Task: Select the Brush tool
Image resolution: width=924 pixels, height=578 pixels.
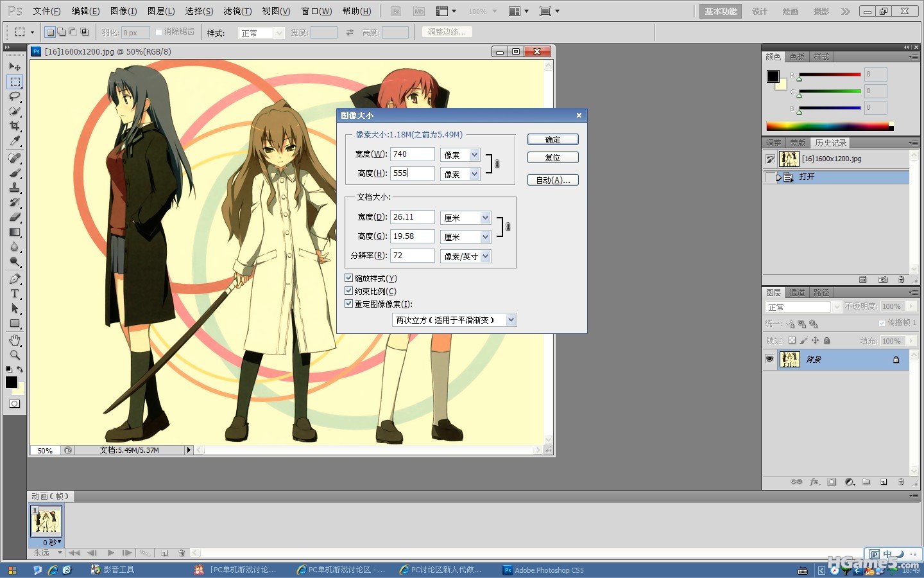Action: click(15, 173)
